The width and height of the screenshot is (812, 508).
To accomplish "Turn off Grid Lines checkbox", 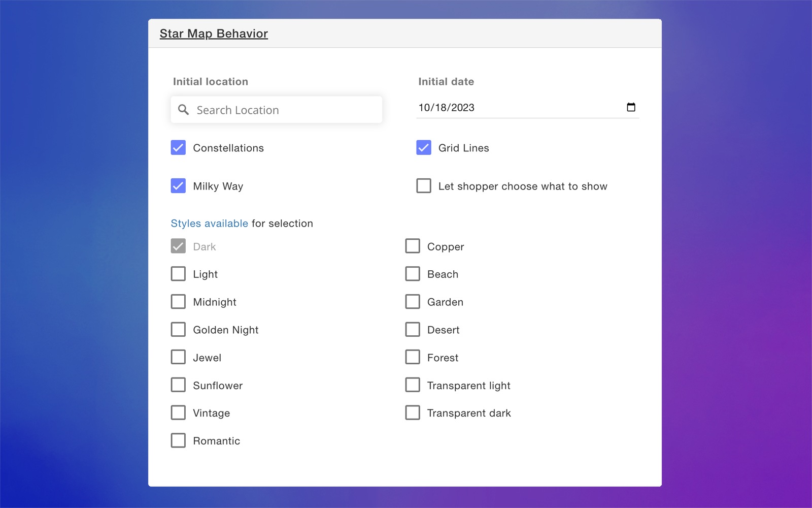I will click(x=424, y=148).
